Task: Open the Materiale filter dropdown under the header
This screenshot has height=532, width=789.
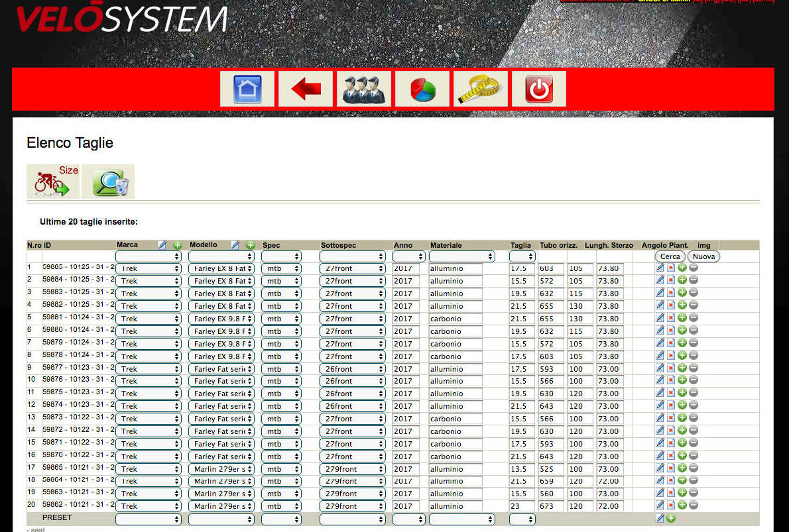Action: click(462, 256)
